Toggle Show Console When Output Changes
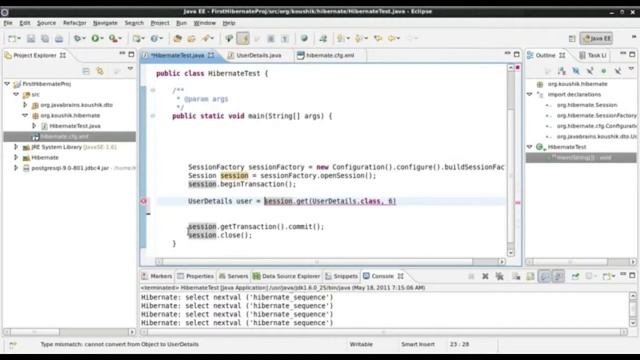Viewport: 640px width, 360px height. (x=544, y=276)
